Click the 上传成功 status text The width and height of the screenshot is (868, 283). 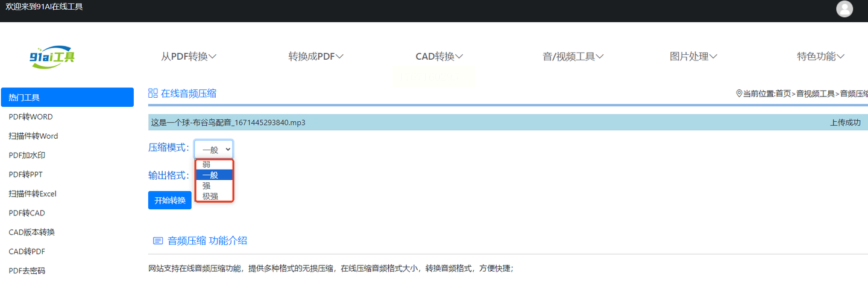[x=845, y=122]
